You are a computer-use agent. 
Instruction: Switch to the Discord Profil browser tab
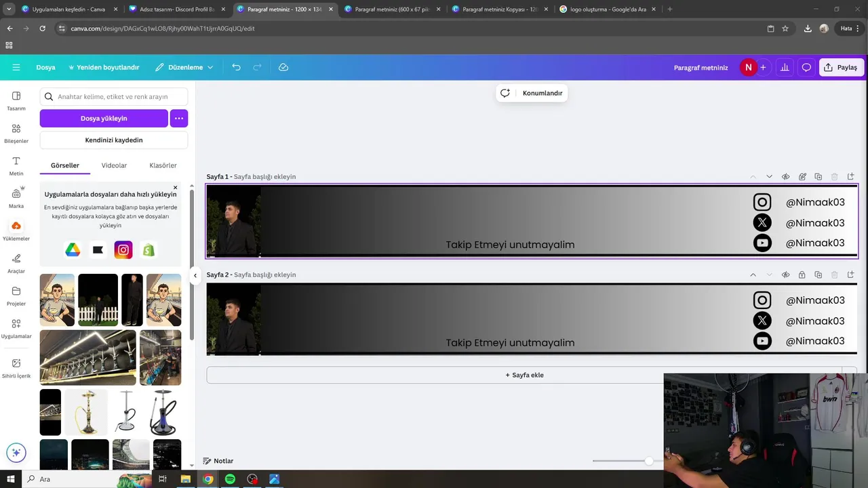click(177, 9)
